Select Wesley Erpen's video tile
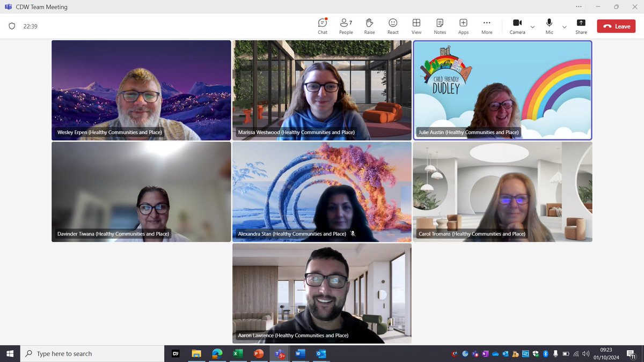Viewport: 644px width, 362px height. (141, 90)
